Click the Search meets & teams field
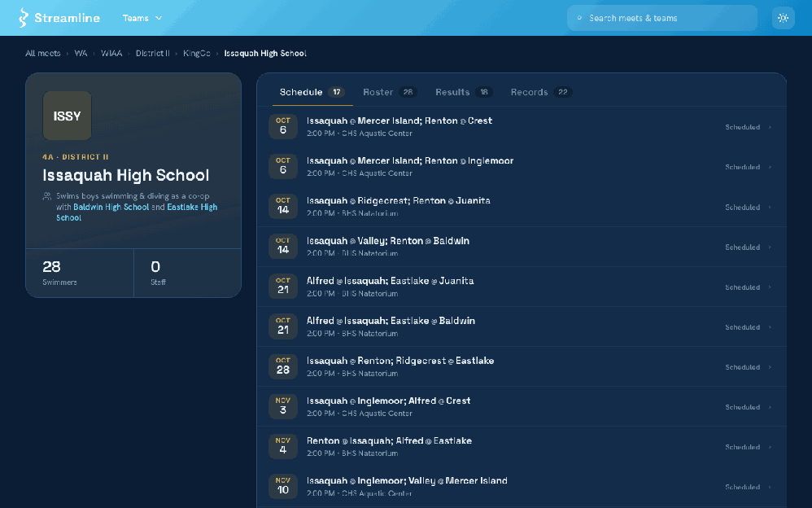 click(662, 18)
